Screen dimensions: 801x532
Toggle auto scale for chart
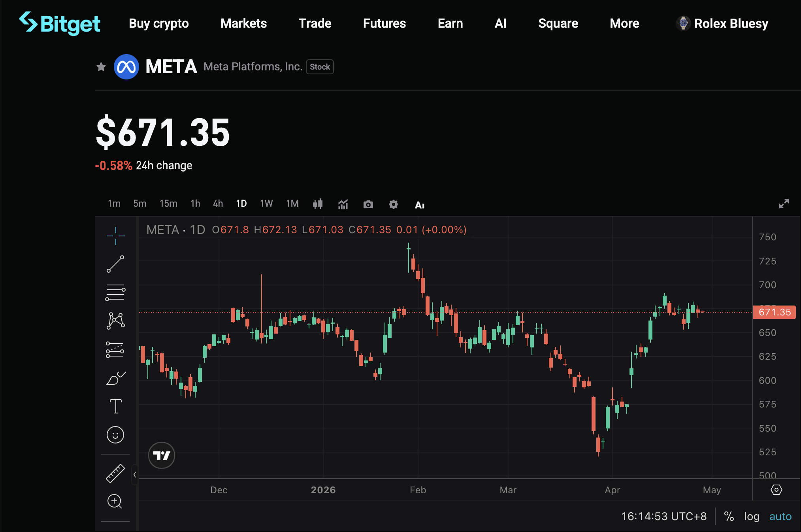coord(780,516)
